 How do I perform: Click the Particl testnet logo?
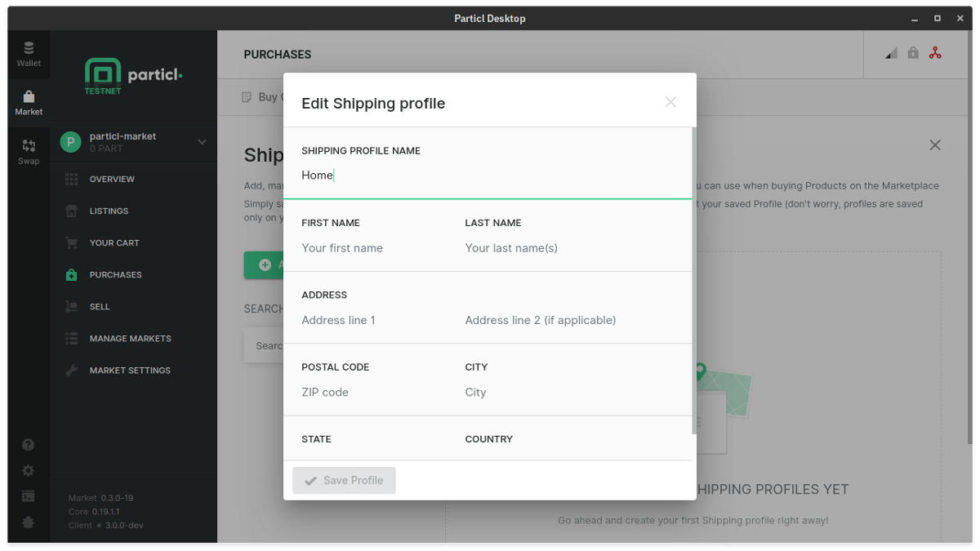(x=133, y=76)
